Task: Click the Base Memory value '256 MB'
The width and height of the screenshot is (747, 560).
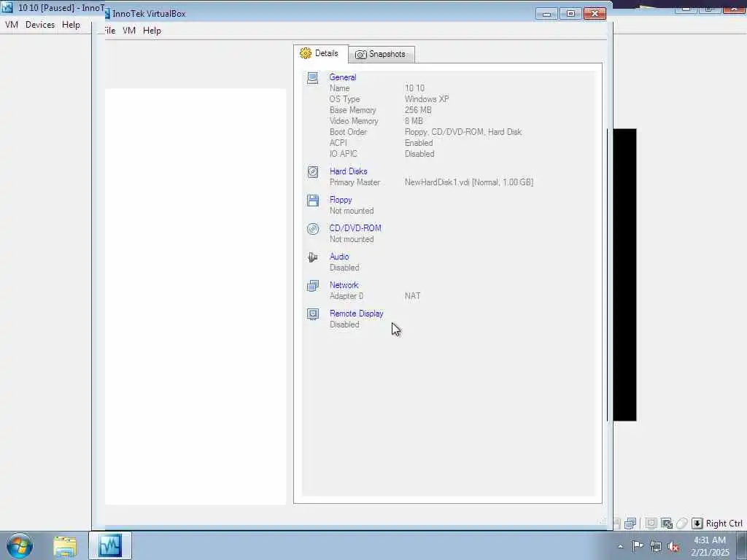Action: [418, 110]
